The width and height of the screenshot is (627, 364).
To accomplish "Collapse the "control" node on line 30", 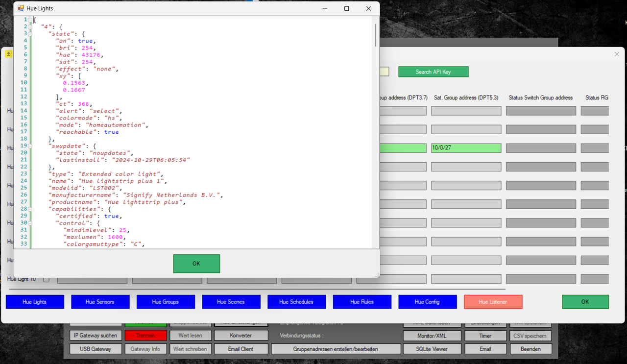I will 30,223.
